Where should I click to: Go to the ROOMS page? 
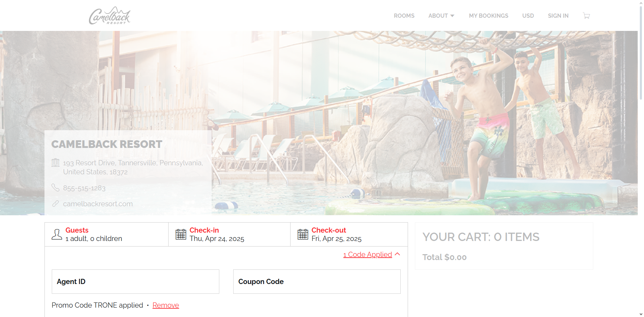coord(404,16)
